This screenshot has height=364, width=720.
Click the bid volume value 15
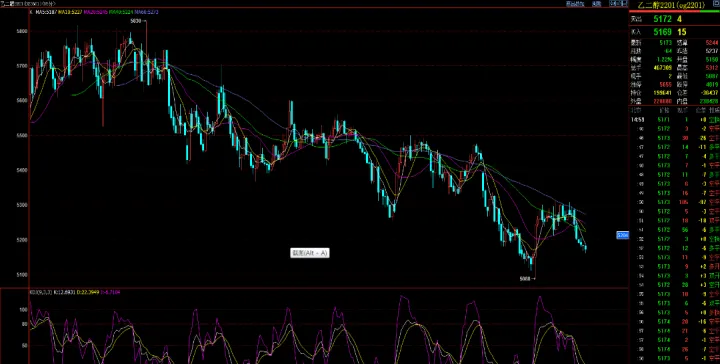[682, 32]
